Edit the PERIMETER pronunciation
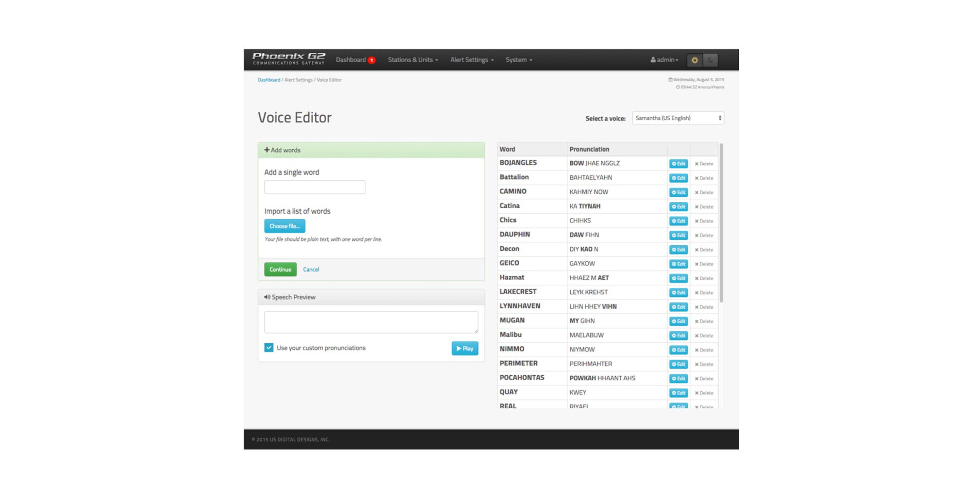This screenshot has height=490, width=980. pyautogui.click(x=678, y=364)
